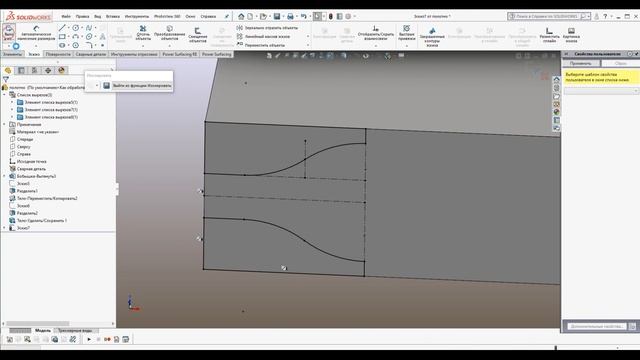Open the Справка menu

tap(208, 16)
